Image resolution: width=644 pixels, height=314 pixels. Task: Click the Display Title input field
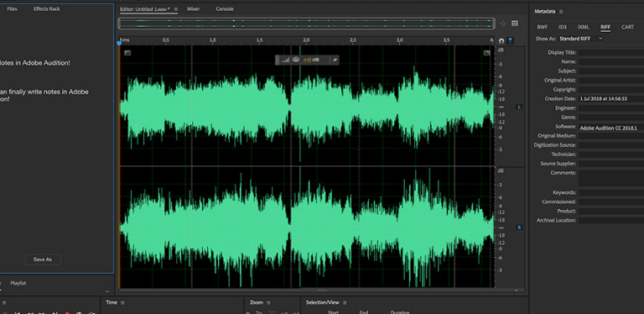(x=611, y=53)
